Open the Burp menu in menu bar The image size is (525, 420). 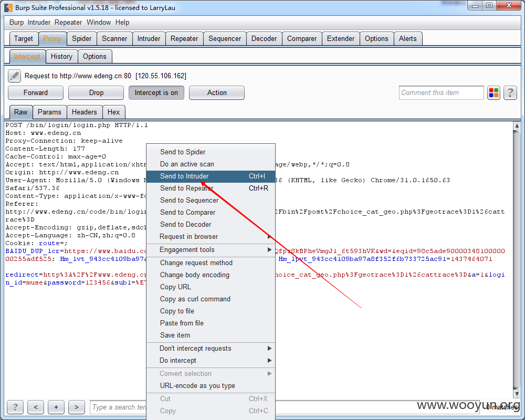point(16,23)
